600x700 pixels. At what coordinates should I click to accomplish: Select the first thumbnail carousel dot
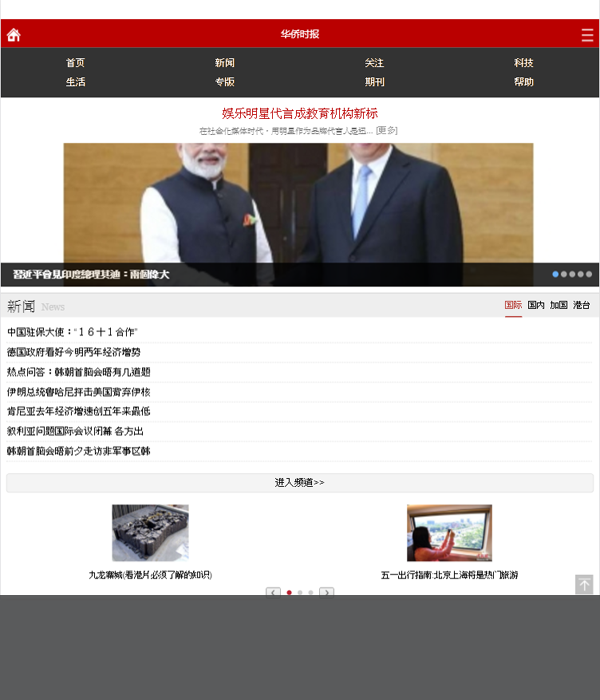point(289,592)
